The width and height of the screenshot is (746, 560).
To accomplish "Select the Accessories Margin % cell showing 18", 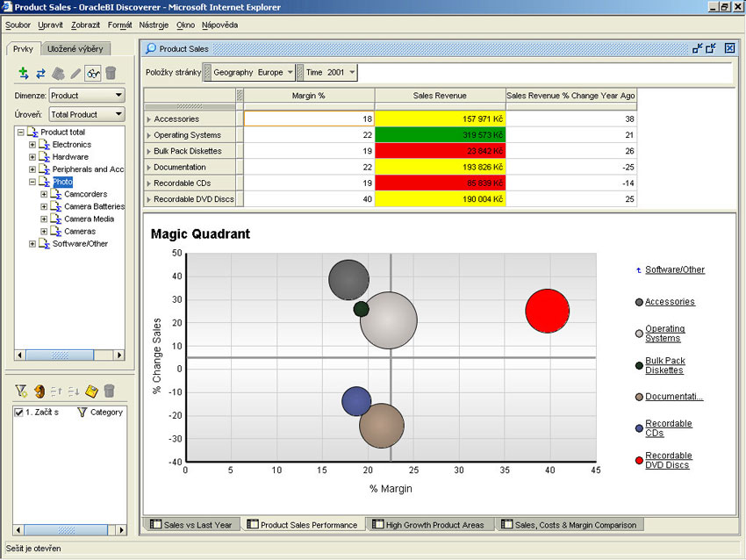I will (309, 119).
